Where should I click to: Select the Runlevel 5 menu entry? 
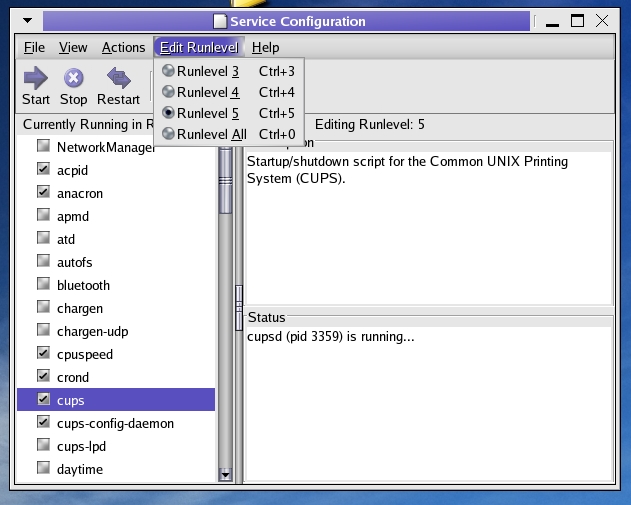pyautogui.click(x=208, y=113)
